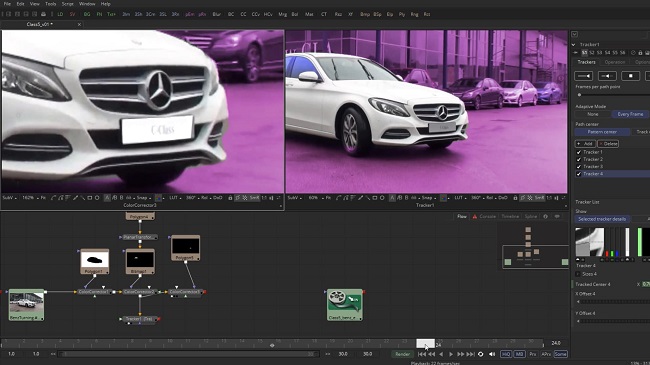
Task: Open the File menu
Action: pos(7,4)
